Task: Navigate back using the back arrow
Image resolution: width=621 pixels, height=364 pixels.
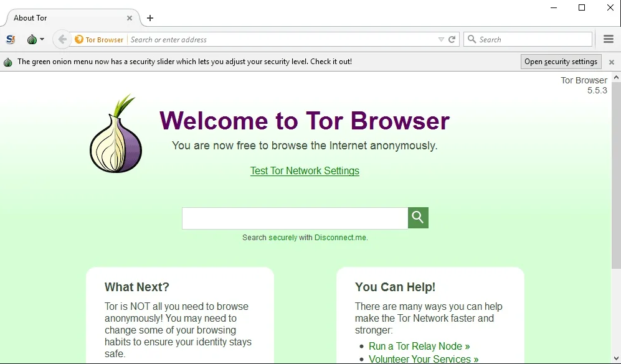Action: (x=62, y=39)
